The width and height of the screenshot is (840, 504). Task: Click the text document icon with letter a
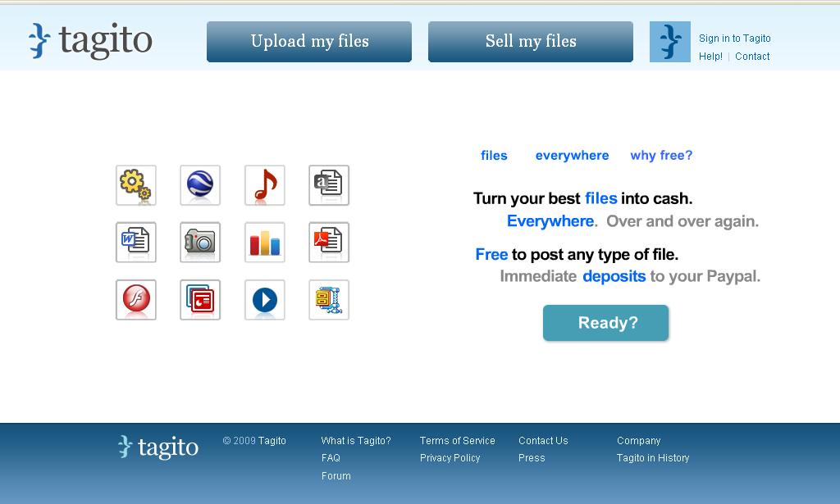point(329,185)
